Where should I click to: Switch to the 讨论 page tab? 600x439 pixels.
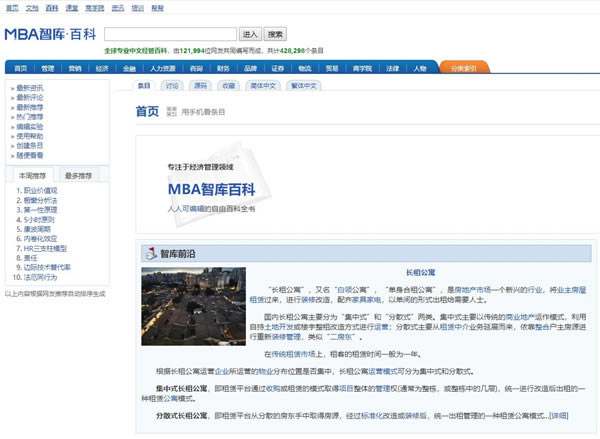coord(173,86)
